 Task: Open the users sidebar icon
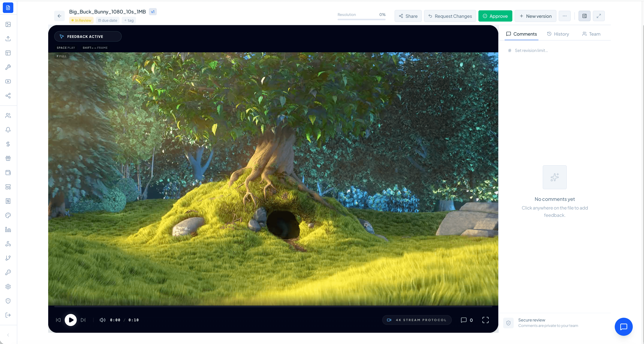(x=8, y=116)
